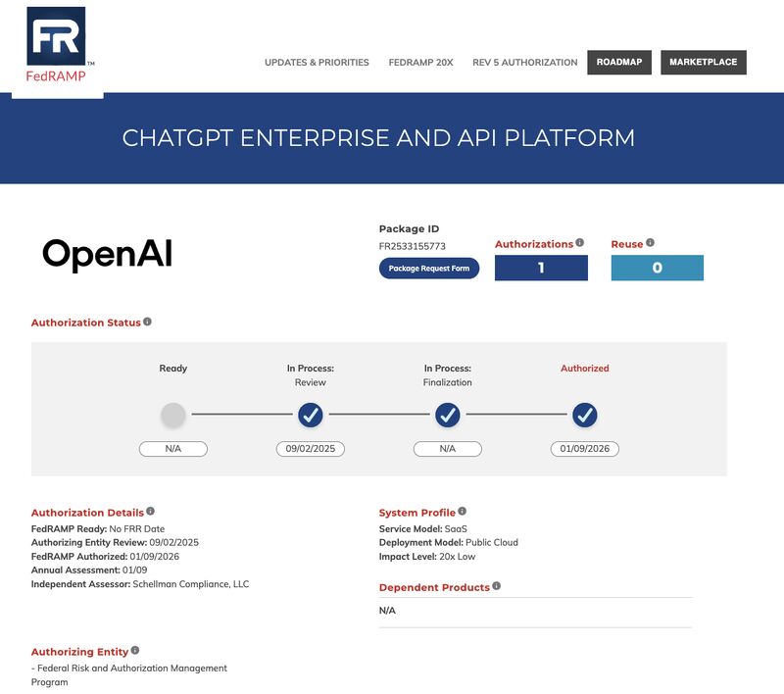Screen dimensions: 784x694
Task: Click info icon beside System Profile heading
Action: click(x=463, y=512)
